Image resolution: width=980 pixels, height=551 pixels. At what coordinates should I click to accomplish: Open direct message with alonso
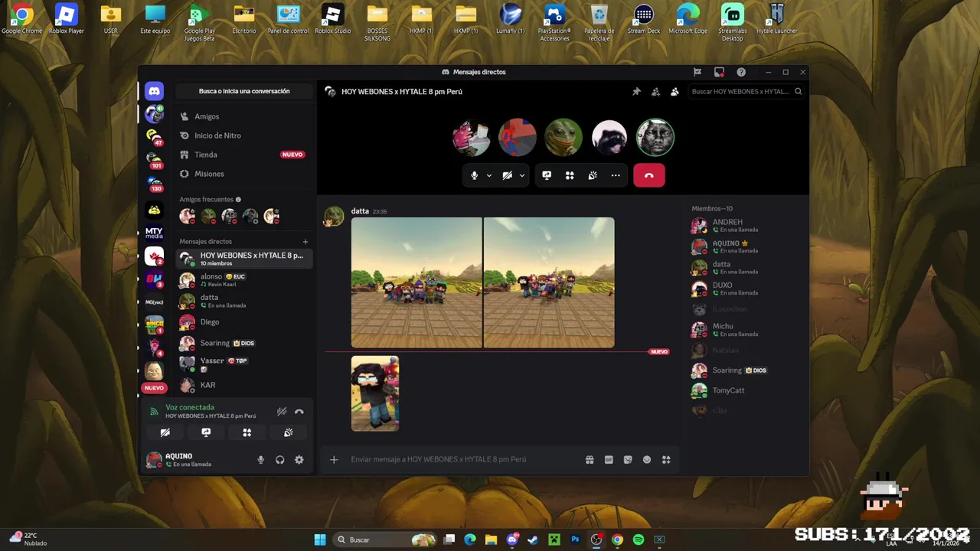click(x=243, y=280)
